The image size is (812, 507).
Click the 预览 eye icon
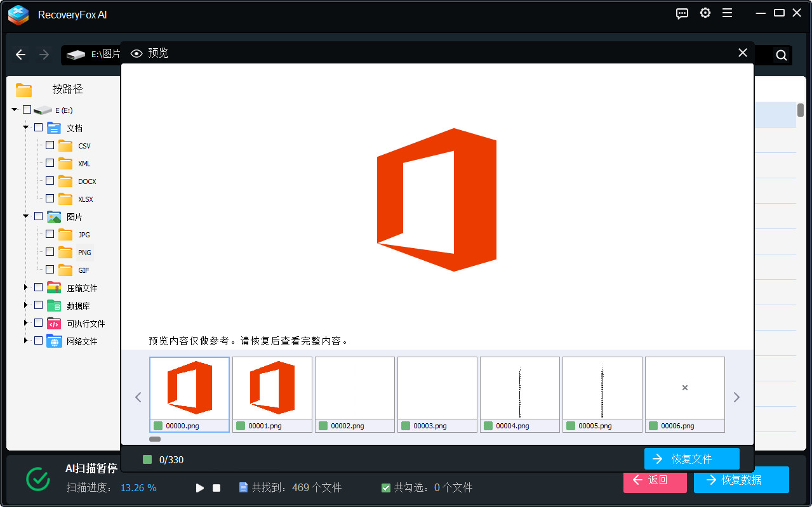[136, 53]
